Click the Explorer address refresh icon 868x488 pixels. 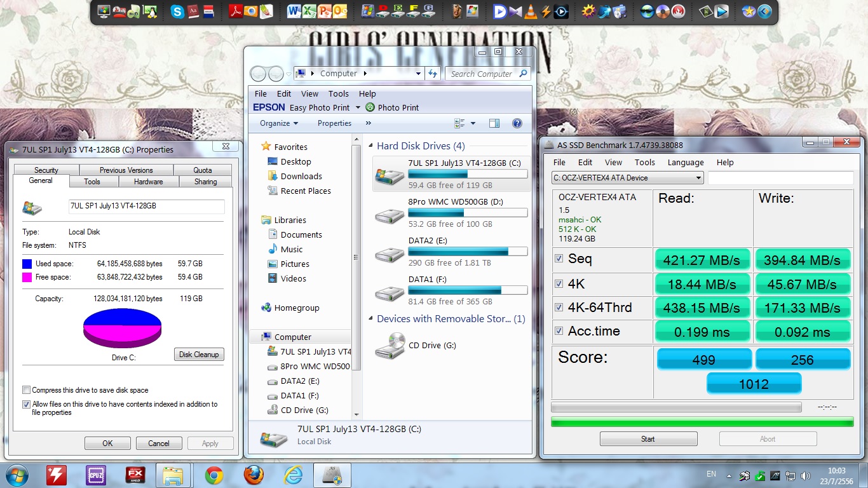click(433, 74)
